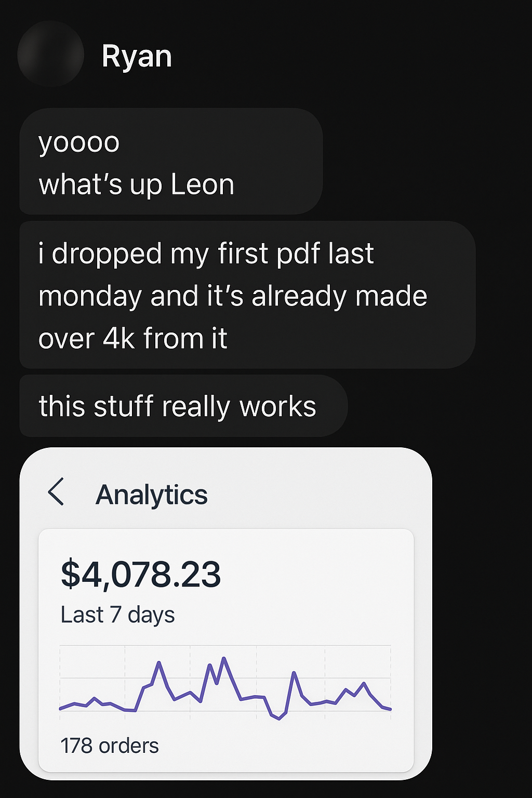Click the revenue card white panel

click(x=226, y=650)
